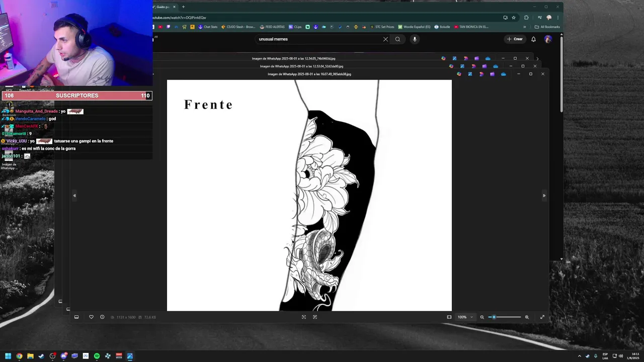Clear the YouTube search text
The width and height of the screenshot is (644, 362).
pyautogui.click(x=386, y=39)
